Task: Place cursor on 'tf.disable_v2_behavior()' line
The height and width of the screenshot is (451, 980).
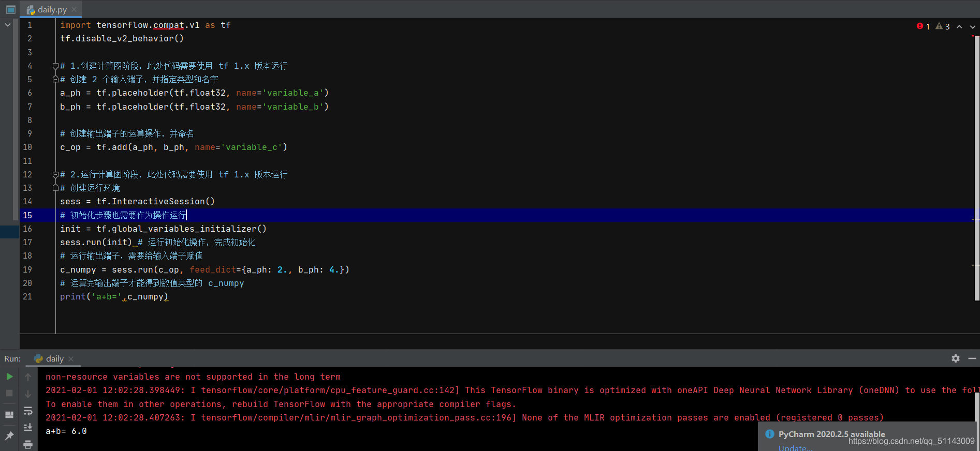Action: [122, 38]
